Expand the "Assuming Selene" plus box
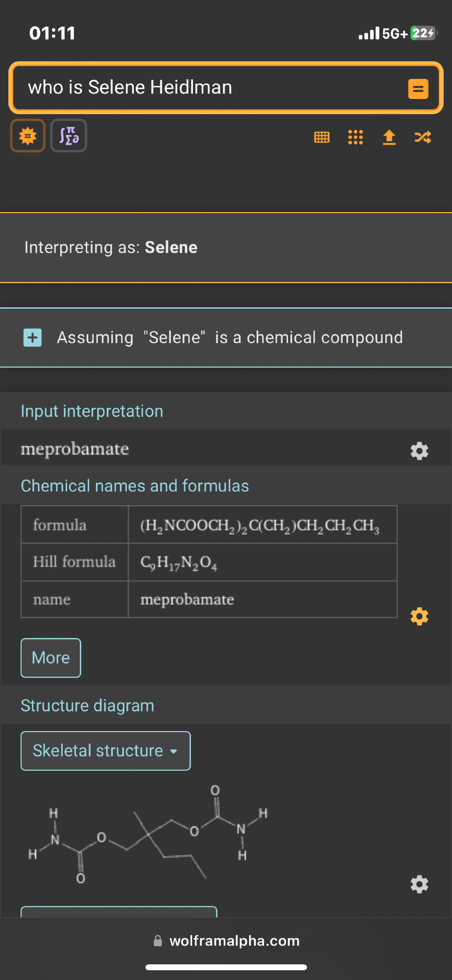The width and height of the screenshot is (452, 980). pyautogui.click(x=33, y=338)
